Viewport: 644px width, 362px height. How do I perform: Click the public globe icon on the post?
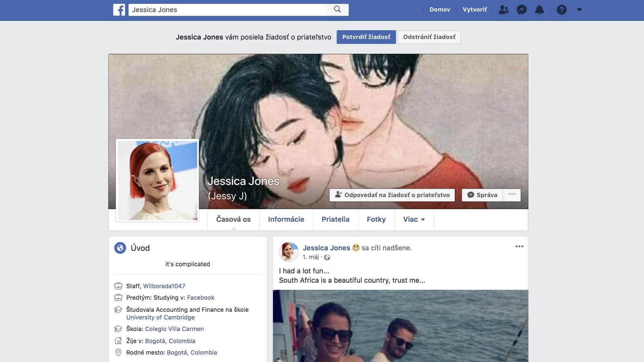pos(327,257)
